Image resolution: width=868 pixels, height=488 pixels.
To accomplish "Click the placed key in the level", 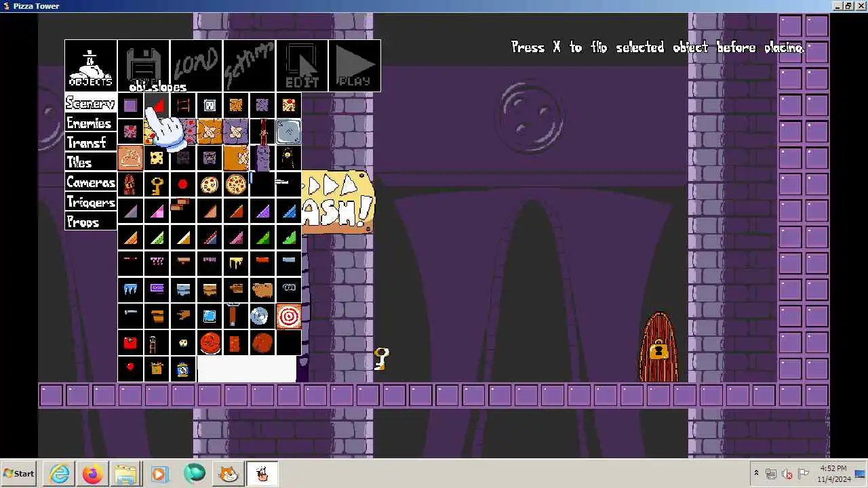I will point(382,359).
